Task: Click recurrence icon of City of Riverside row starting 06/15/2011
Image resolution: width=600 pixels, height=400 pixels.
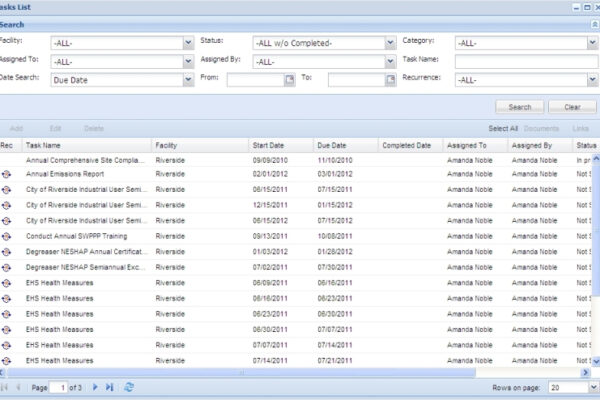Action: pos(6,190)
